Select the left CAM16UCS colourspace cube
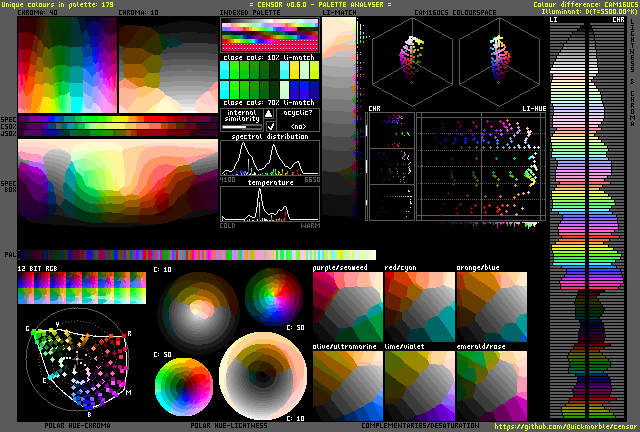 [x=413, y=60]
